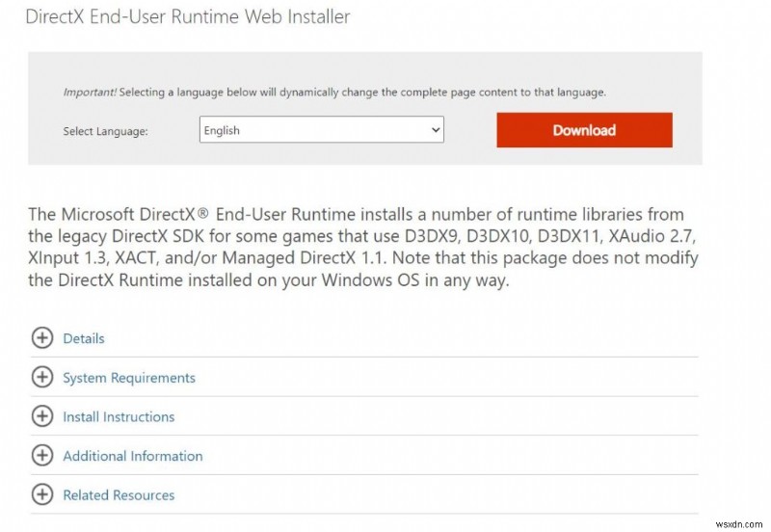Click the page title DirectX End-User Runtime Web Installer
This screenshot has height=532, width=771.
(x=188, y=16)
